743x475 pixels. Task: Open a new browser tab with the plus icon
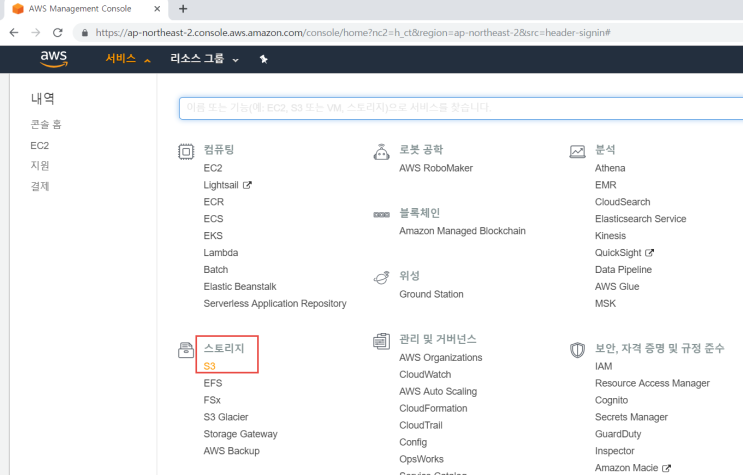pos(183,9)
